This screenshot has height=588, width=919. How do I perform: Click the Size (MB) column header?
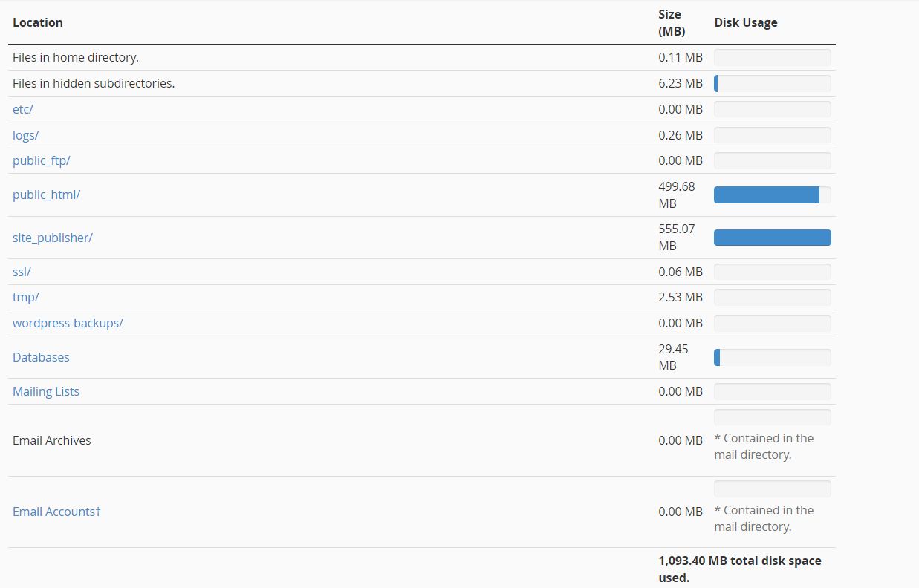coord(672,22)
